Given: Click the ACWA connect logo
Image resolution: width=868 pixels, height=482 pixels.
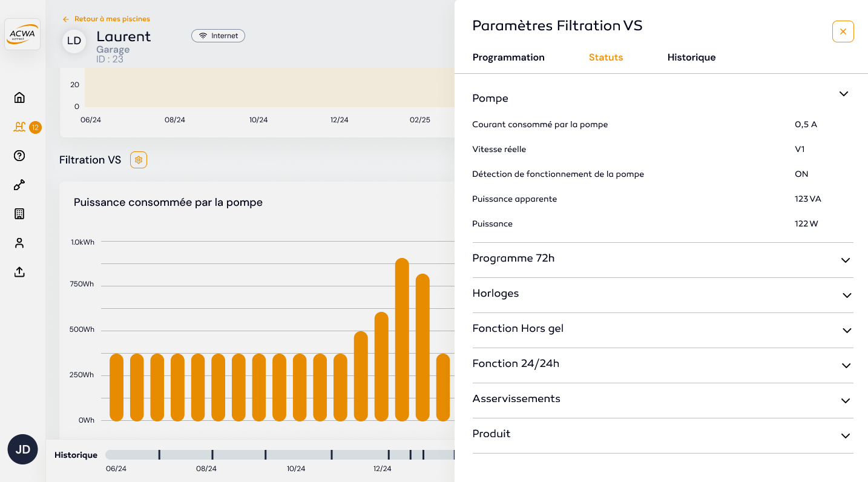Looking at the screenshot, I should tap(22, 34).
